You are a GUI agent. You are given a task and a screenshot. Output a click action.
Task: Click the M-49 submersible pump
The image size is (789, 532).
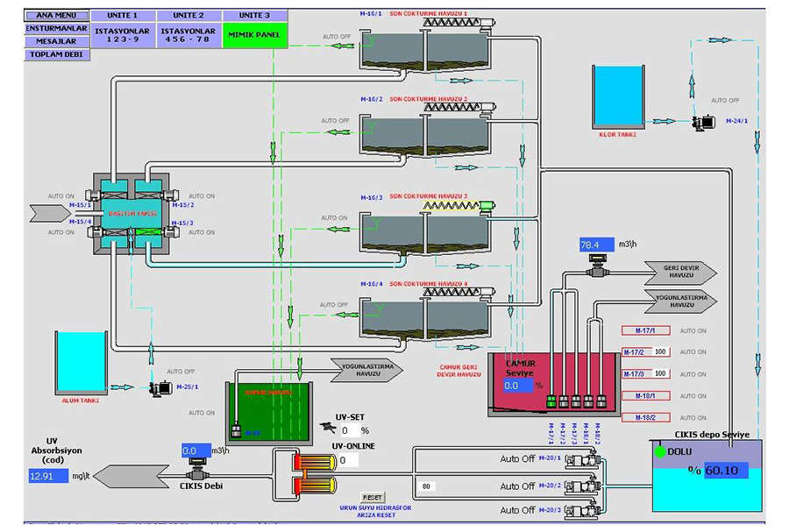tap(235, 430)
